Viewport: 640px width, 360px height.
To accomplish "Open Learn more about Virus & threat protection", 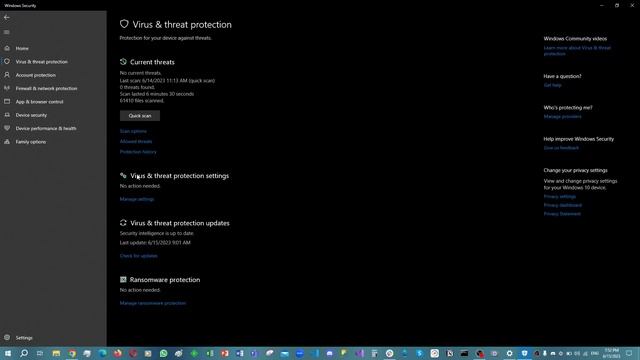I will point(577,51).
